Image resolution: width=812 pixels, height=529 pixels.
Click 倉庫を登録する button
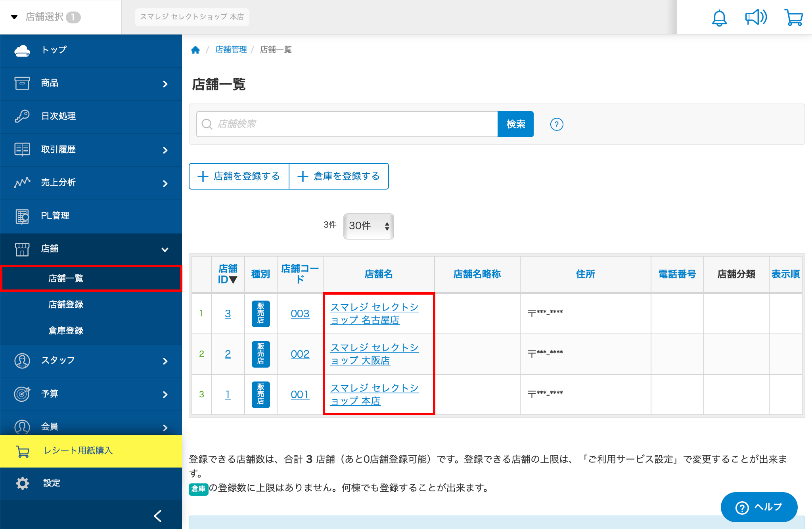tap(339, 176)
